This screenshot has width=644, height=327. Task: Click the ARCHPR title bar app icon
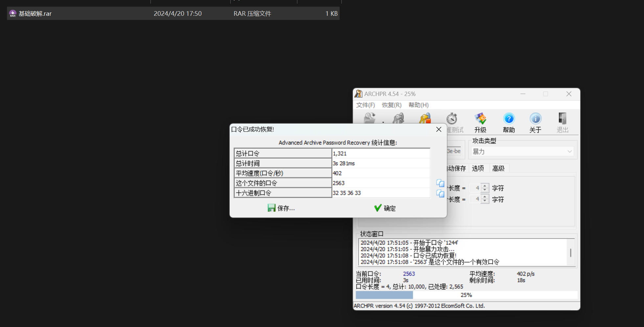[358, 94]
